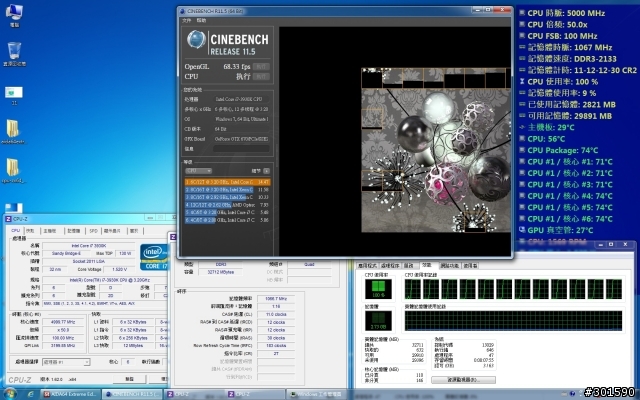The height and width of the screenshot is (400, 640).
Task: Switch to AIDA64 Extreme Edition taskbar button
Action: point(70,394)
